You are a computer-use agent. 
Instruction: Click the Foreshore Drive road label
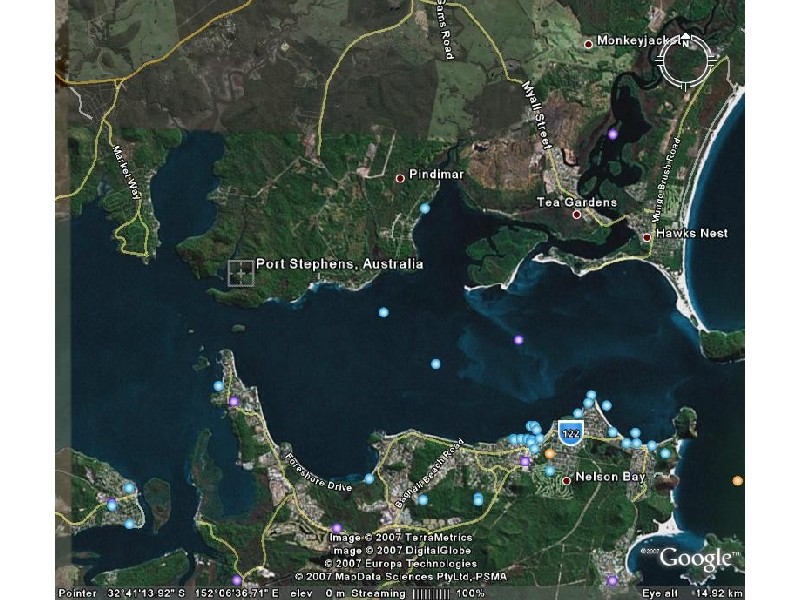[318, 472]
